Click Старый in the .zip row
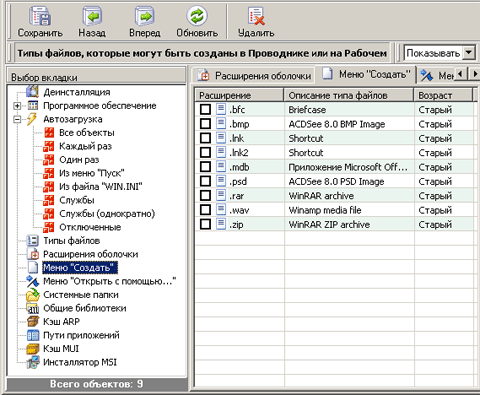This screenshot has width=480, height=395. 435,224
